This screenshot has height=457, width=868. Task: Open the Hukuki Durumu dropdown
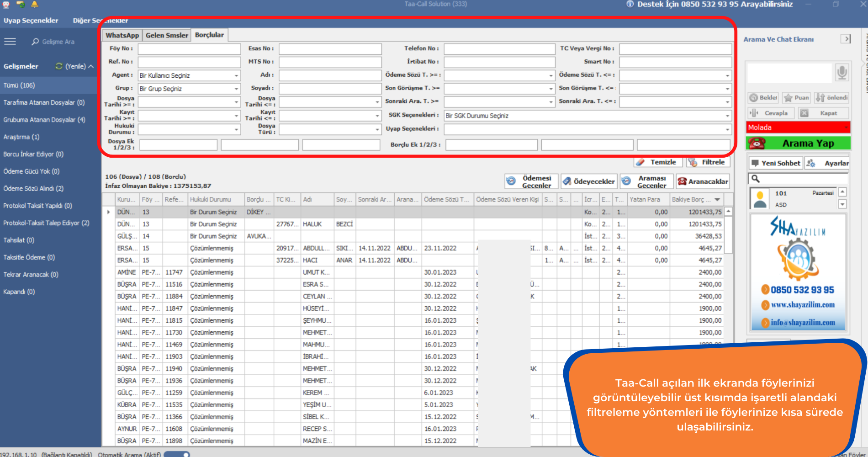pyautogui.click(x=236, y=129)
